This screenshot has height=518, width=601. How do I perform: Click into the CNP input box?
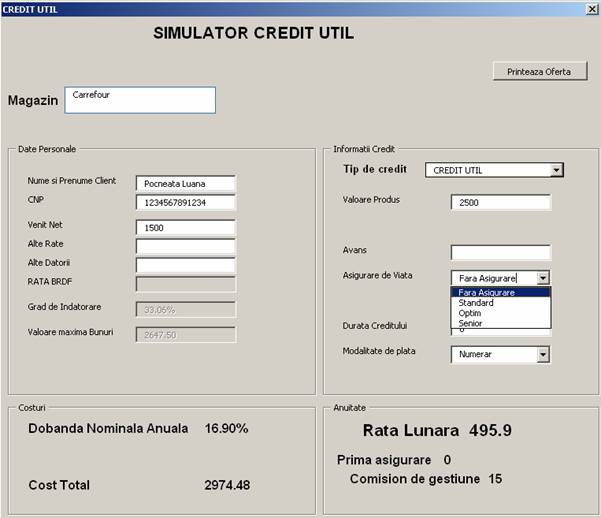pyautogui.click(x=185, y=203)
